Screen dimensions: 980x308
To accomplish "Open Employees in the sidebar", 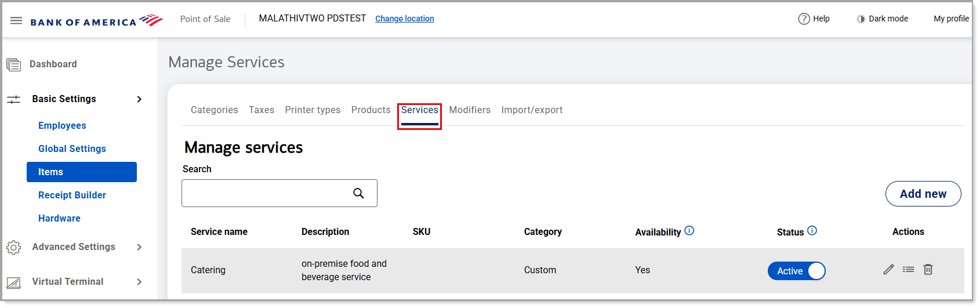I will click(x=62, y=125).
